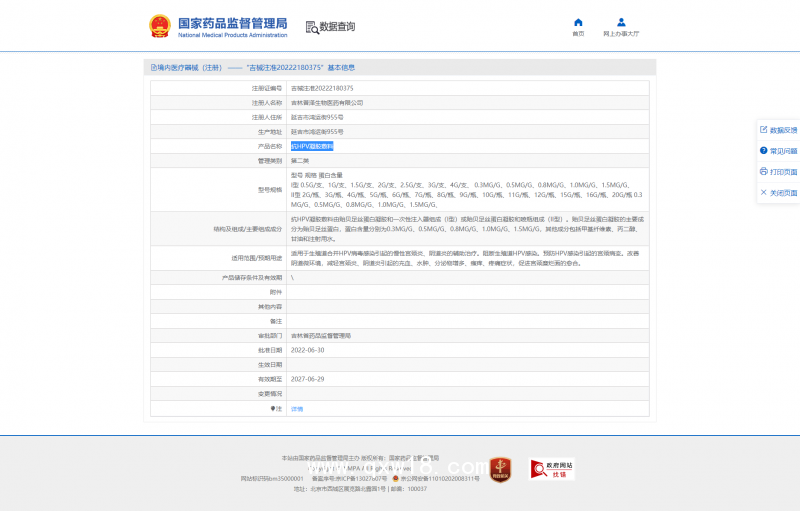Click 数据反馈 text in side panel

(784, 131)
